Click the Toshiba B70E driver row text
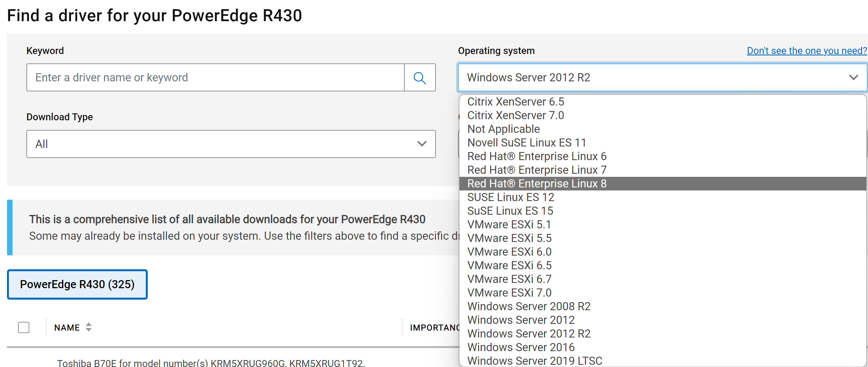Screen dimensions: 868x367 211,363
